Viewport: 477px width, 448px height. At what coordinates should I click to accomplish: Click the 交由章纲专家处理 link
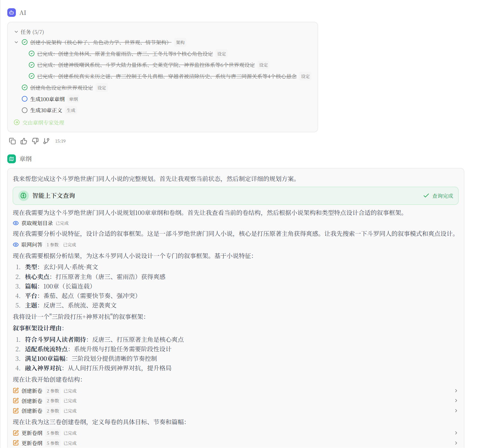point(43,123)
